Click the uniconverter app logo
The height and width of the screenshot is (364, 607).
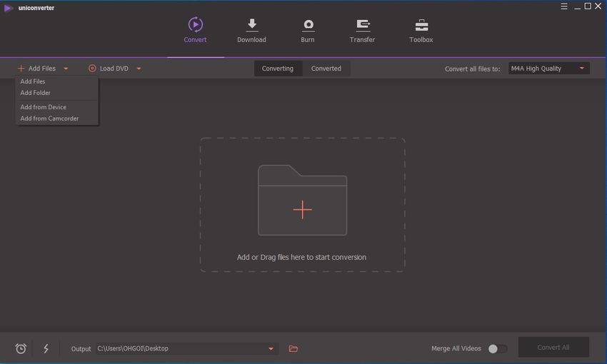(8, 8)
